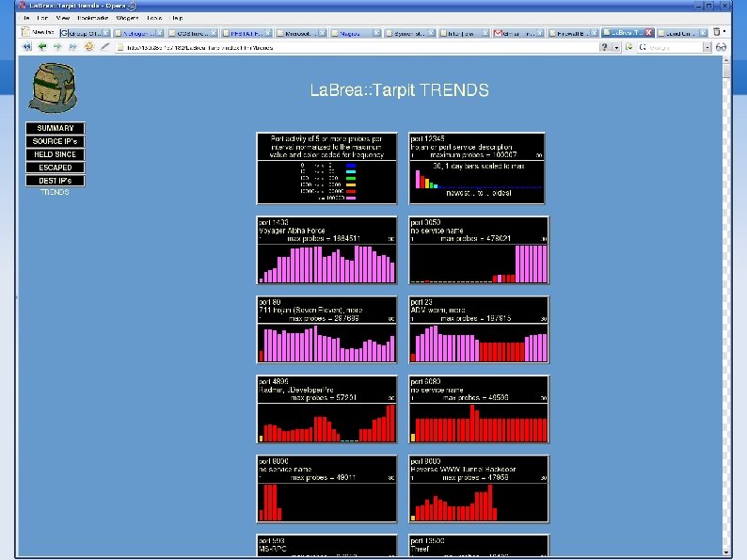Click the port 3050 trend chart
747x560 pixels.
[479, 250]
